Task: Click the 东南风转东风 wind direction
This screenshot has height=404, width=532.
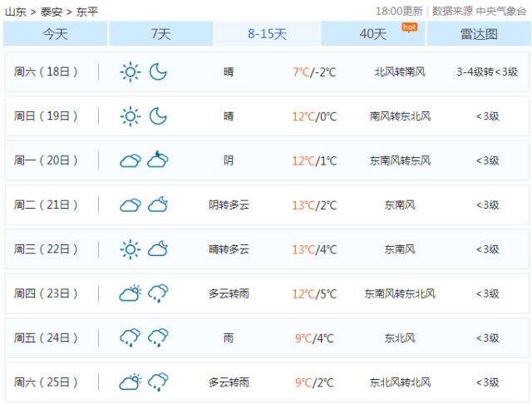Action: point(400,160)
